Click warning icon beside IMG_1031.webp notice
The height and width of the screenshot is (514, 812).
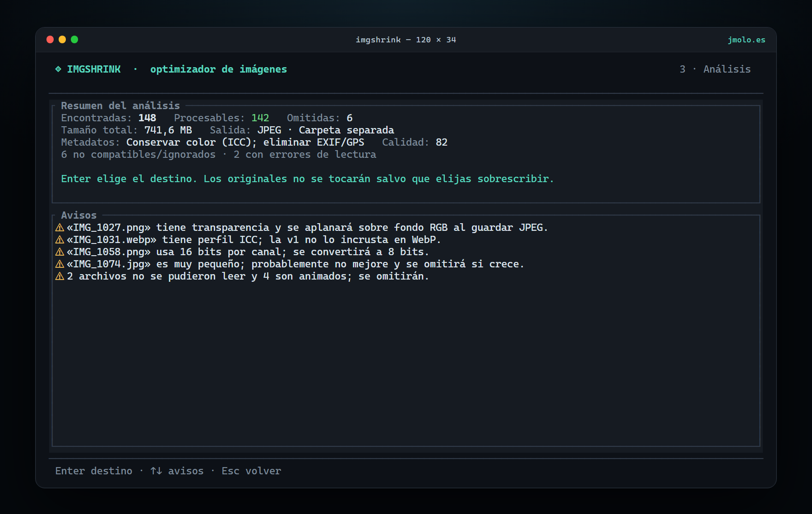point(60,239)
